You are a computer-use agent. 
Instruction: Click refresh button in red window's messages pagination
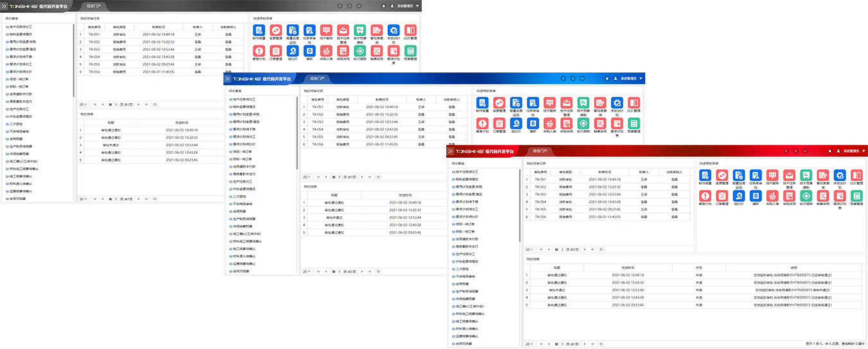(x=602, y=344)
